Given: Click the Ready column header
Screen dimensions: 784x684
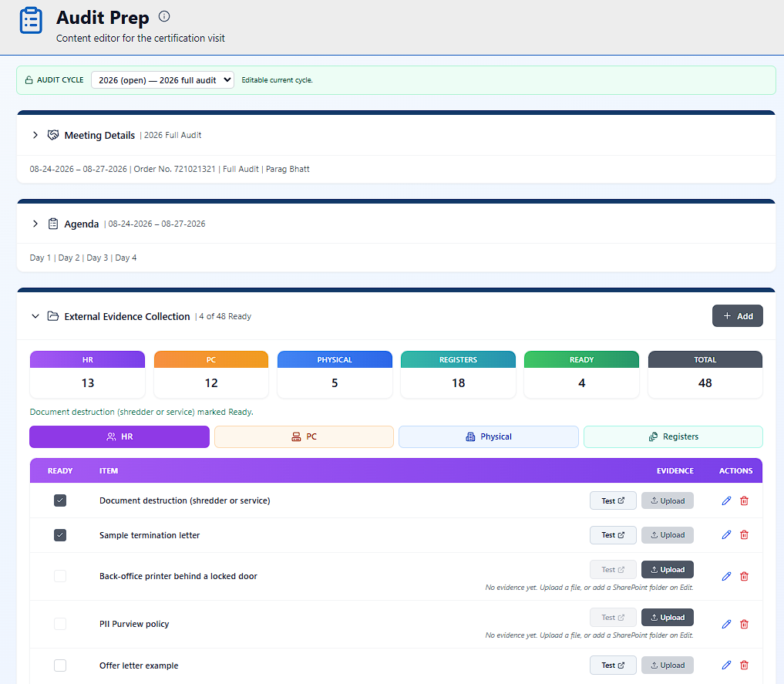Looking at the screenshot, I should [60, 471].
